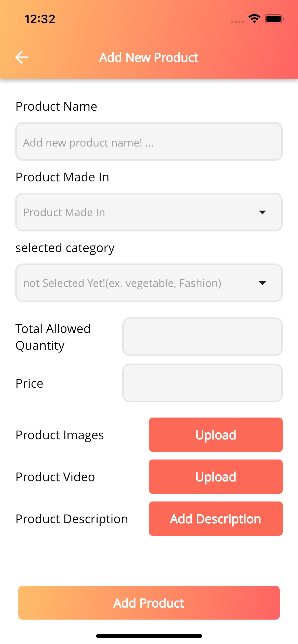Click the Total Allowed Quantity field
Screen dimensions: 298x644
202,336
